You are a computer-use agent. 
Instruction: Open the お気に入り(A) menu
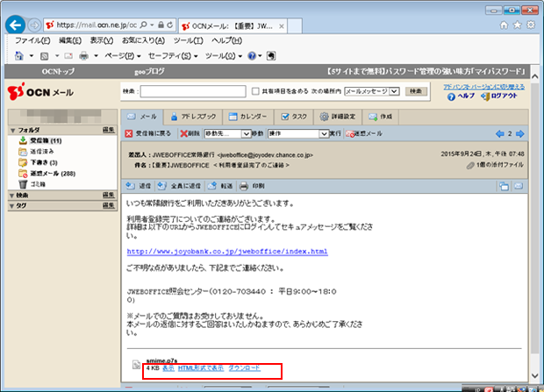143,40
